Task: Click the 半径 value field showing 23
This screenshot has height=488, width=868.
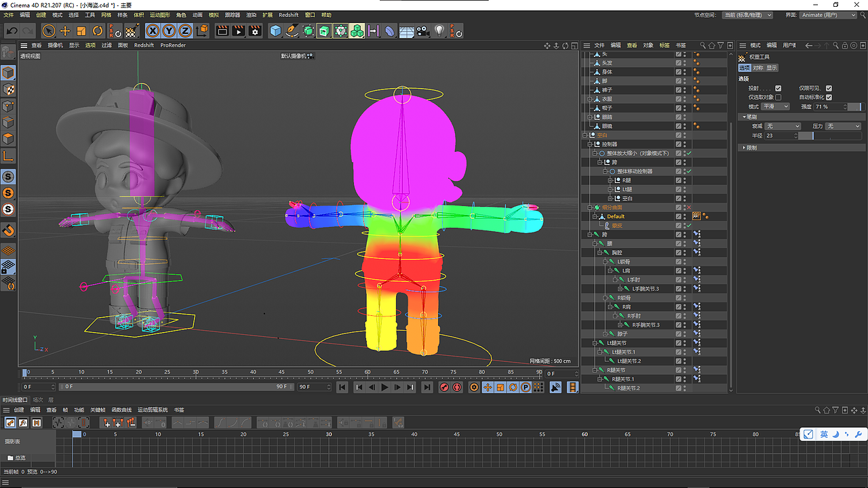Action: [781, 136]
